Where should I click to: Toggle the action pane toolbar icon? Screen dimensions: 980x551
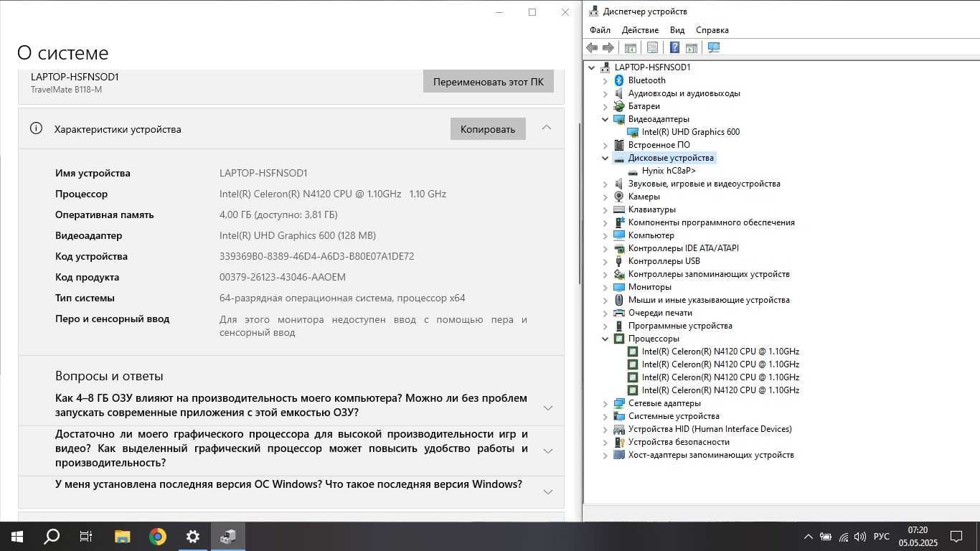[x=692, y=47]
